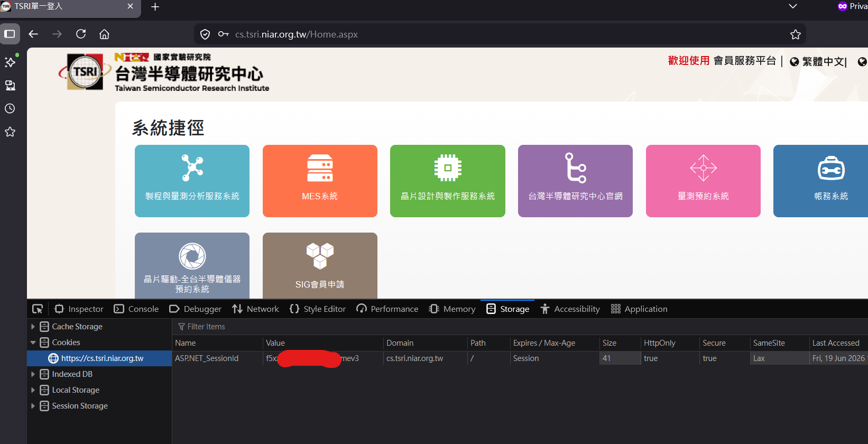Sort cookies by the Domain column
This screenshot has width=868, height=444.
tap(425, 343)
